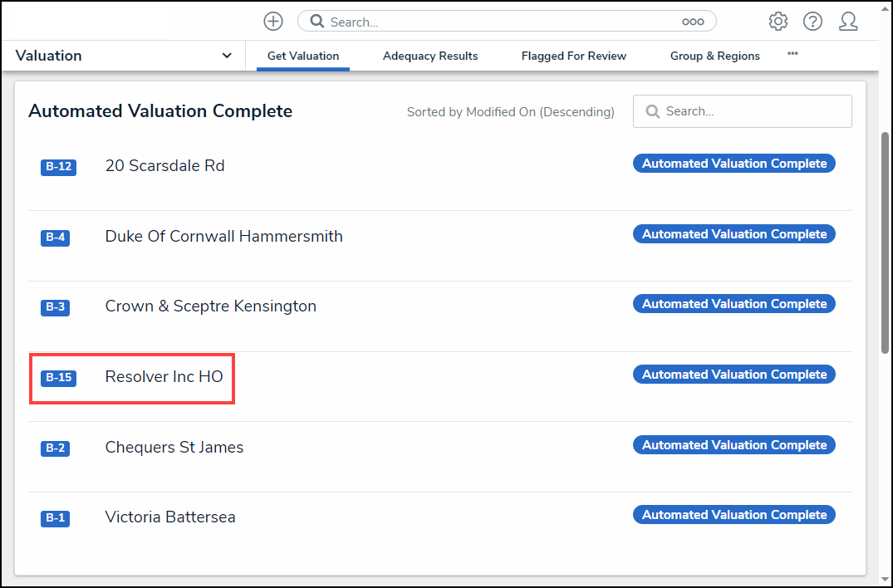Click status pill for Duke Of Cornwall Hammersmith

(734, 234)
